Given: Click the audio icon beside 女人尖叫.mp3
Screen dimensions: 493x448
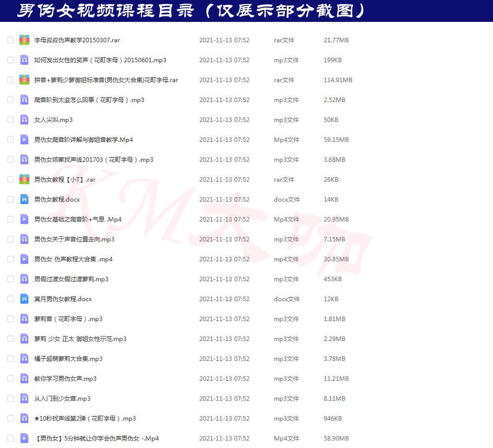Looking at the screenshot, I should pos(24,119).
